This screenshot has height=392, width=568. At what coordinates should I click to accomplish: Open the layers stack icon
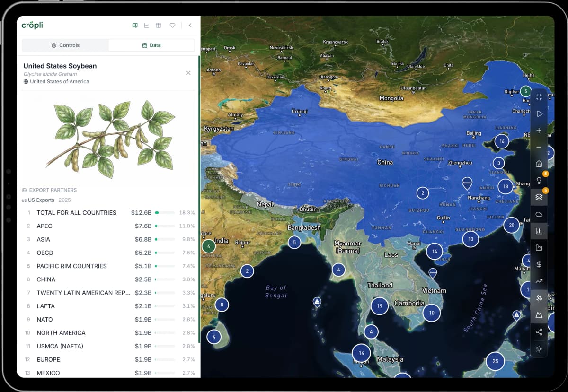(x=539, y=197)
